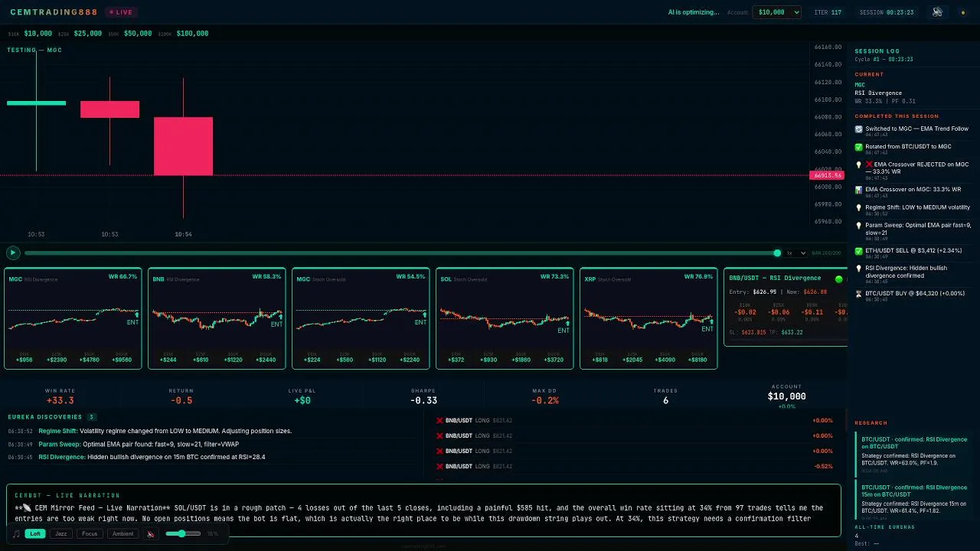The image size is (980, 551).
Task: Click the chart icon beside EMA Crossover on MGC
Action: pos(859,190)
